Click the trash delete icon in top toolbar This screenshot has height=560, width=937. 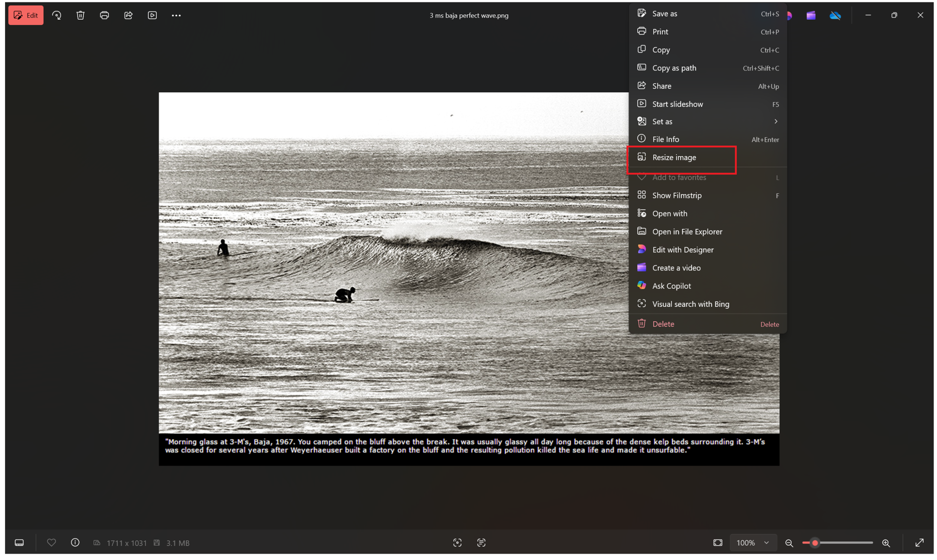pyautogui.click(x=81, y=15)
